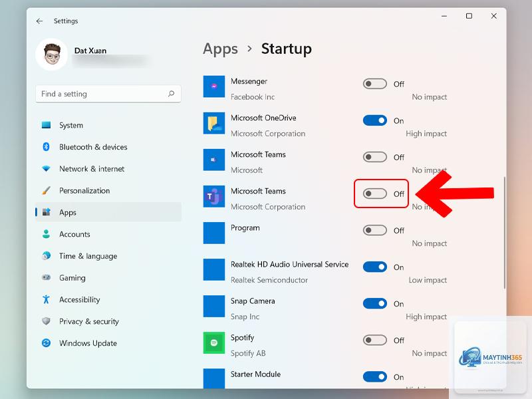532x399 pixels.
Task: Click the Dat Xuan profile avatar
Action: click(52, 55)
